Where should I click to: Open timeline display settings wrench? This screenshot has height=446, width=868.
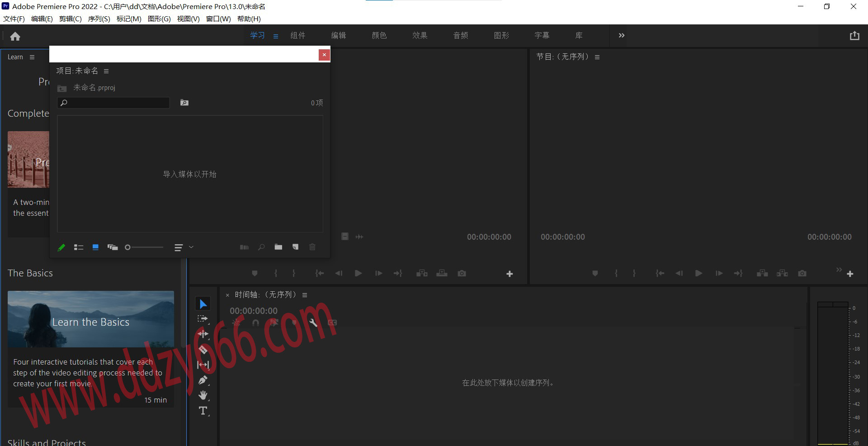click(313, 323)
